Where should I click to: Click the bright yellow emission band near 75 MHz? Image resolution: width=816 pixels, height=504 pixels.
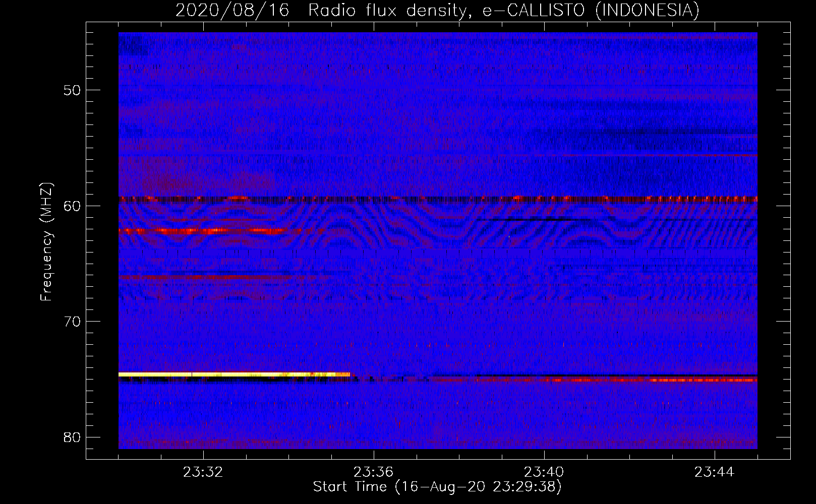click(x=235, y=374)
